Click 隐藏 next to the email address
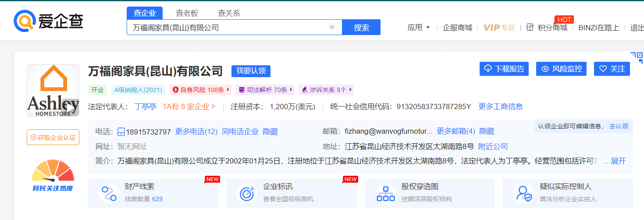Screen dimensions: 644x220 (487, 131)
